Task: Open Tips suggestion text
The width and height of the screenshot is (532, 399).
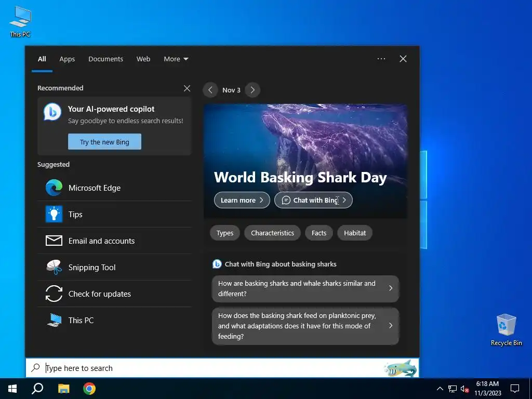Action: [x=75, y=215]
